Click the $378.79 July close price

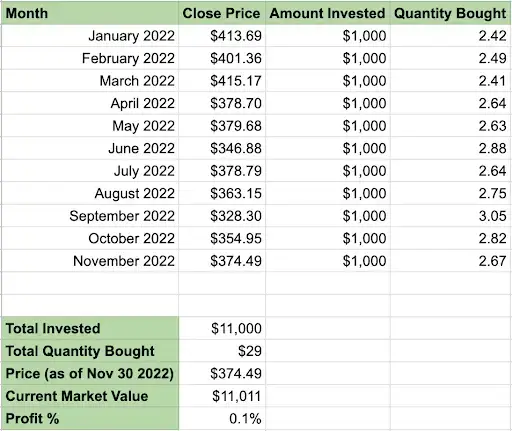click(222, 171)
